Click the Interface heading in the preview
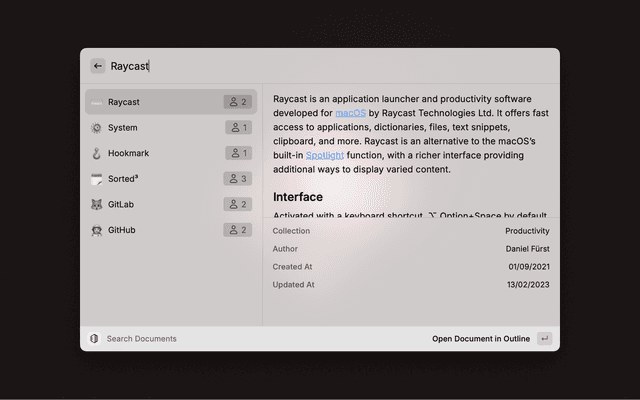640x400 pixels. click(x=298, y=197)
